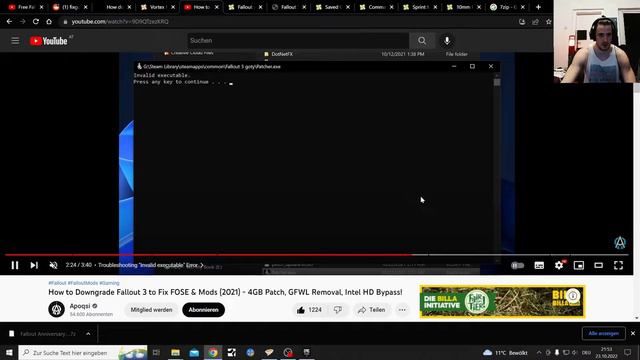The width and height of the screenshot is (640, 360).
Task: Bookmark this page with the star
Action: pos(548,22)
